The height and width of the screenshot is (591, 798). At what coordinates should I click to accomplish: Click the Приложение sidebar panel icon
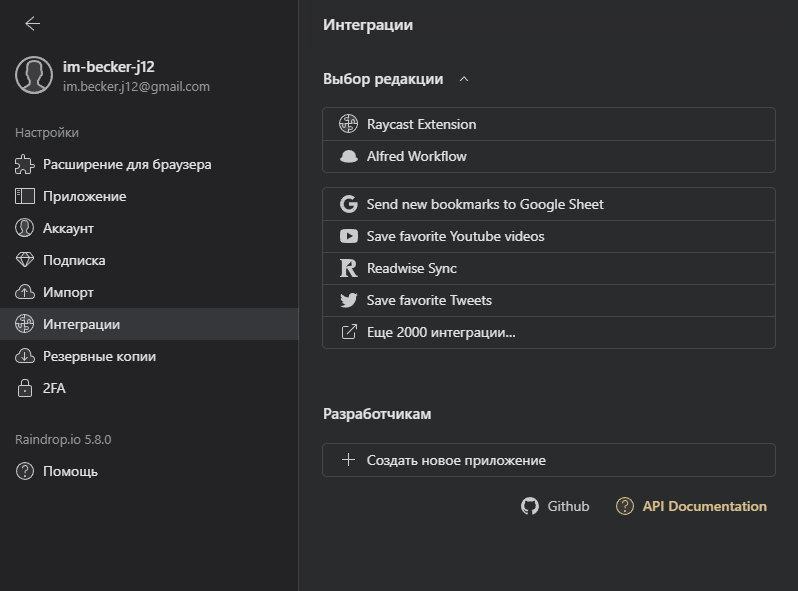click(24, 196)
